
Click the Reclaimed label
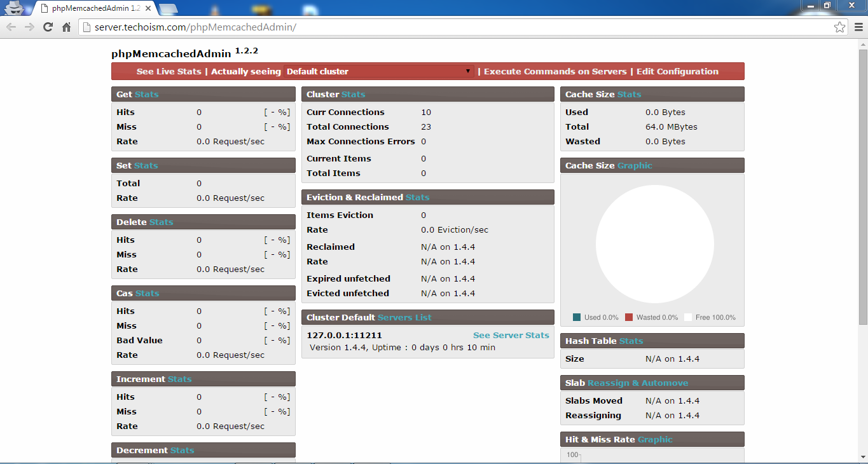[331, 247]
